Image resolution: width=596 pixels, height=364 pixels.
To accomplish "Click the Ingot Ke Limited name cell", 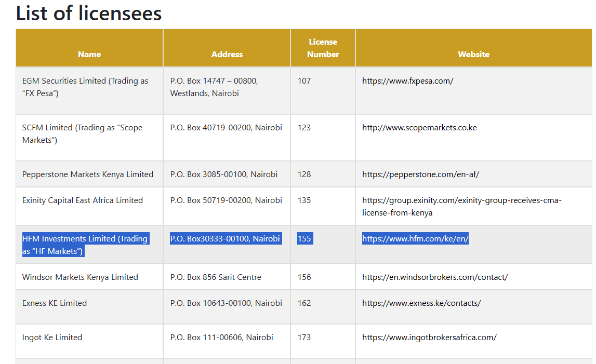I will 52,338.
